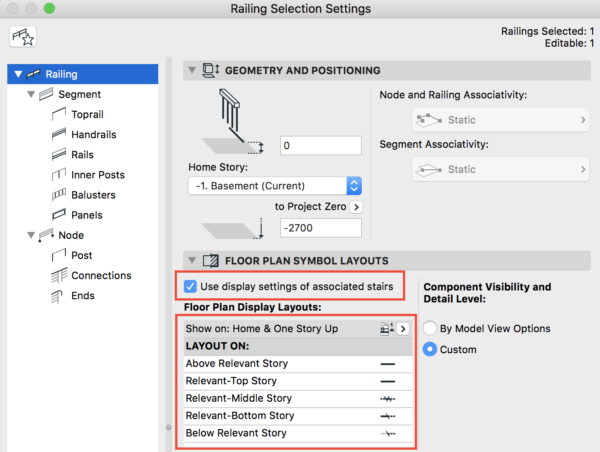Click the Ends tree icon
Screen dimensions: 600x452
56,296
